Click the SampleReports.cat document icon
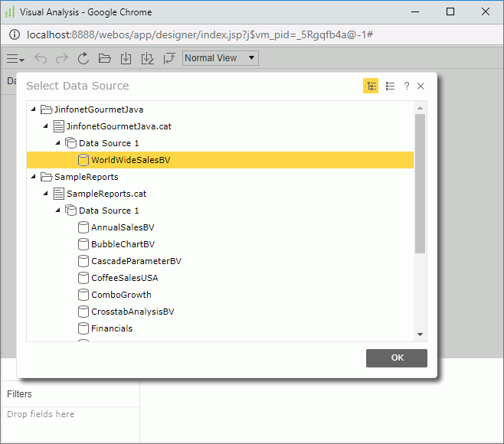This screenshot has width=504, height=444. (x=58, y=194)
